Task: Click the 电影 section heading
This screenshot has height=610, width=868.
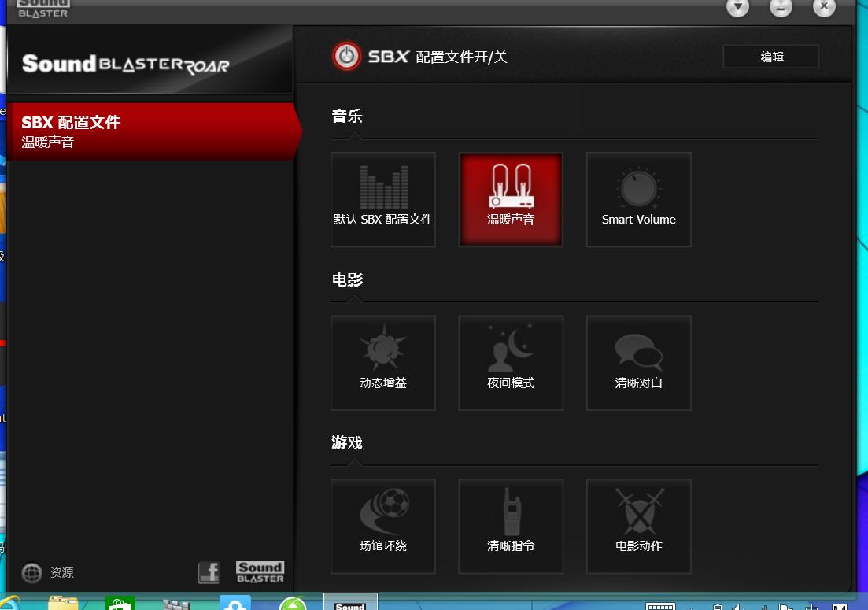Action: coord(347,279)
